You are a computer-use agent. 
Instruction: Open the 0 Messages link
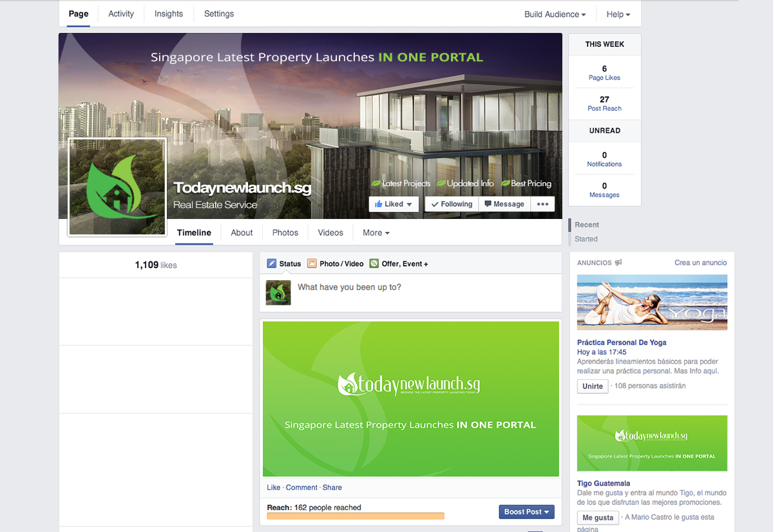tap(604, 190)
